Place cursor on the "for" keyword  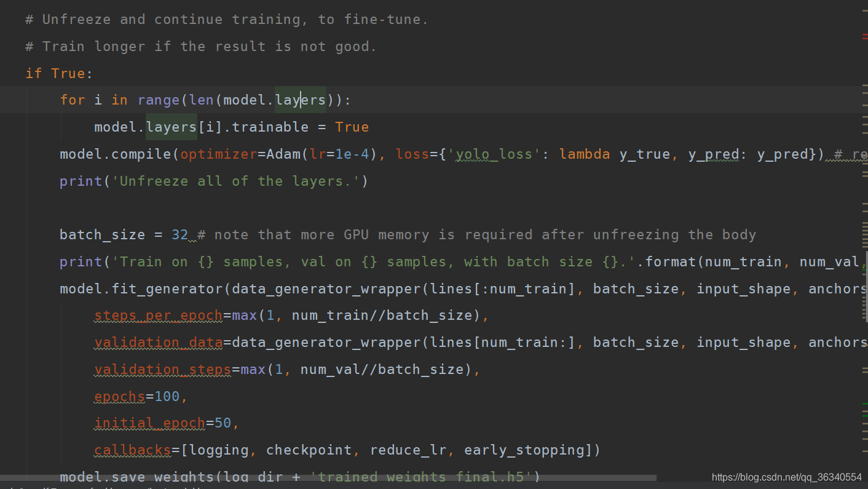coord(73,100)
